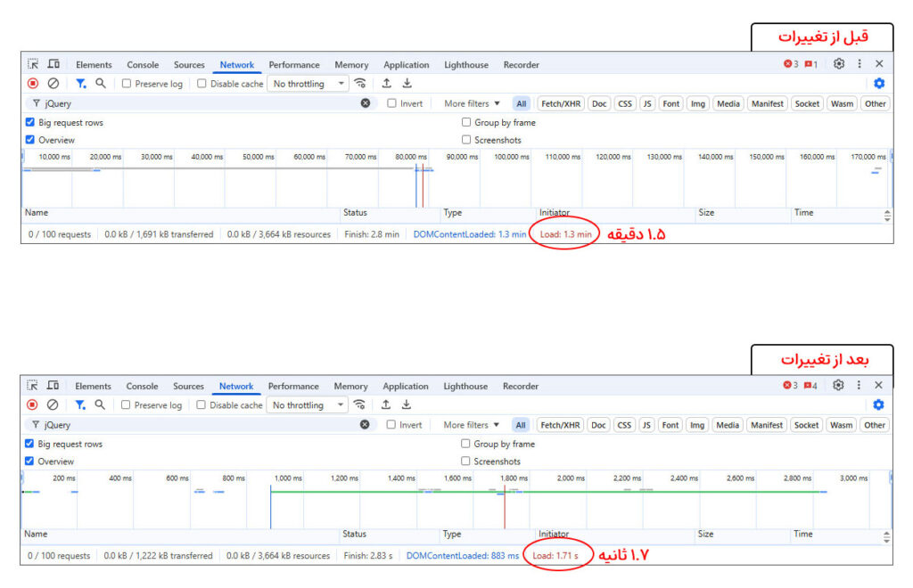Uncheck Big request rows in upper panel
913x588 pixels.
click(30, 123)
